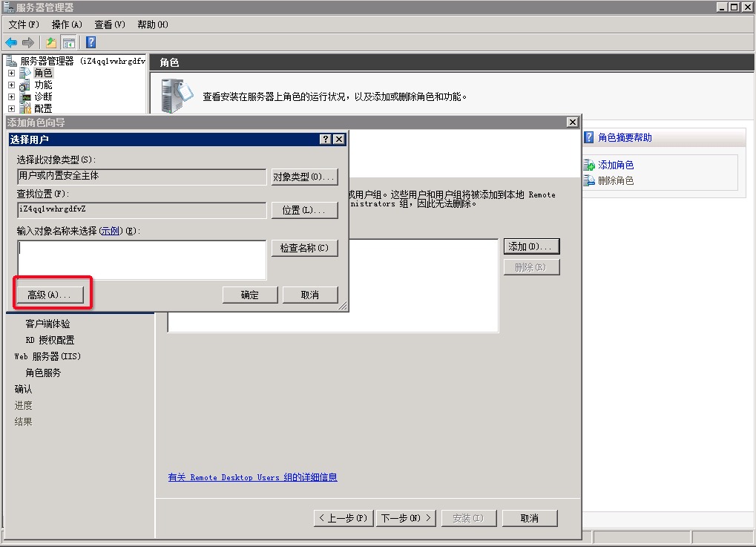Click the 角色摘要帮助 link
Viewport: 756px width, 547px height.
(x=625, y=137)
